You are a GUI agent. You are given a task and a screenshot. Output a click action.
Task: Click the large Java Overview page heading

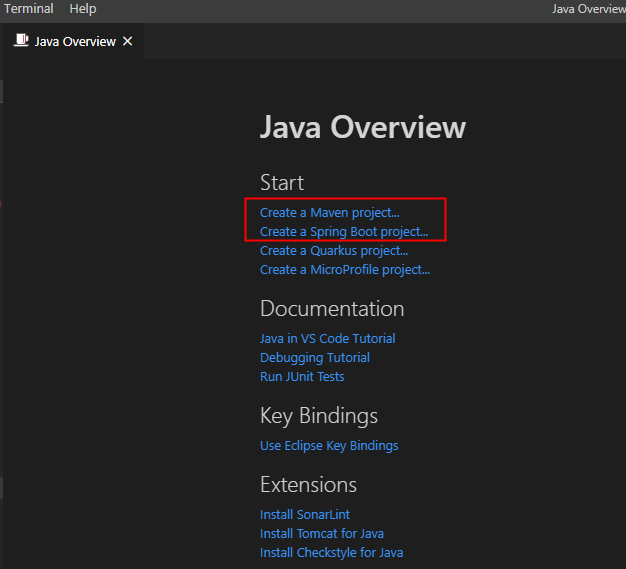tap(362, 128)
